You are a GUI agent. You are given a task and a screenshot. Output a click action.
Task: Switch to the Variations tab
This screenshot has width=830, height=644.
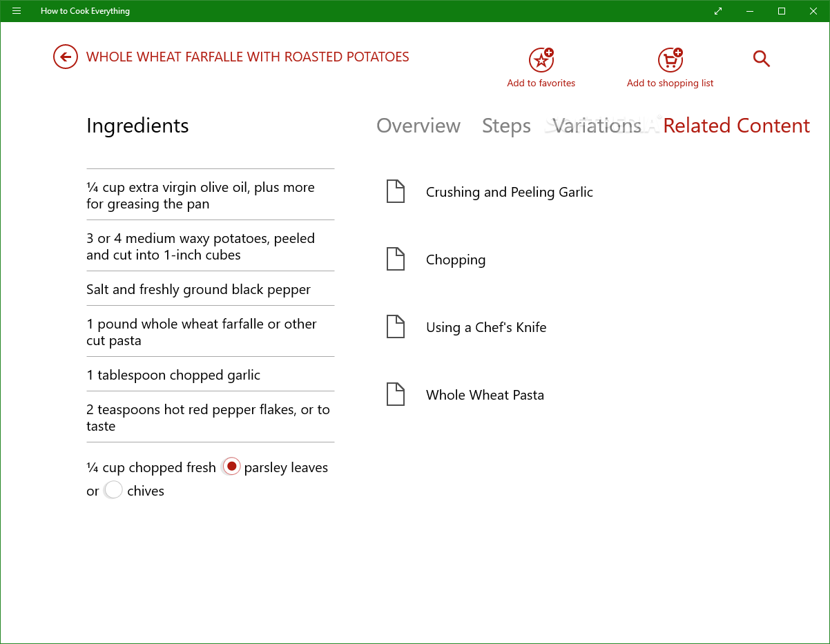click(597, 126)
